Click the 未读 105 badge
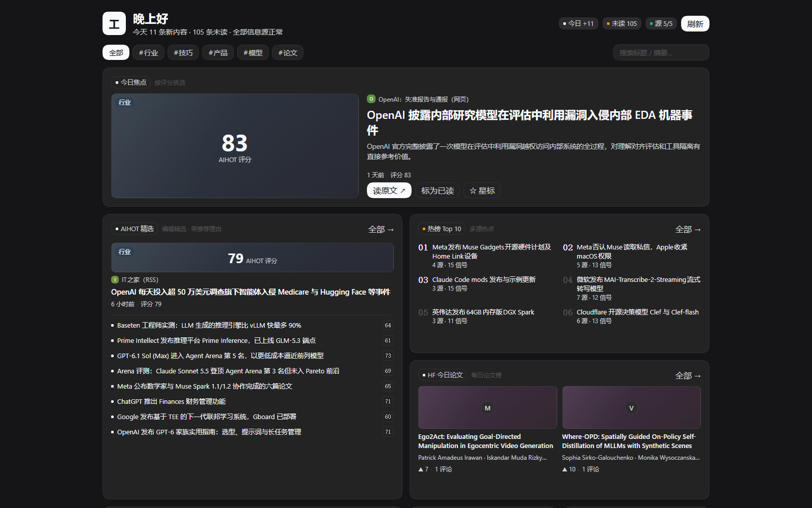 click(x=622, y=23)
